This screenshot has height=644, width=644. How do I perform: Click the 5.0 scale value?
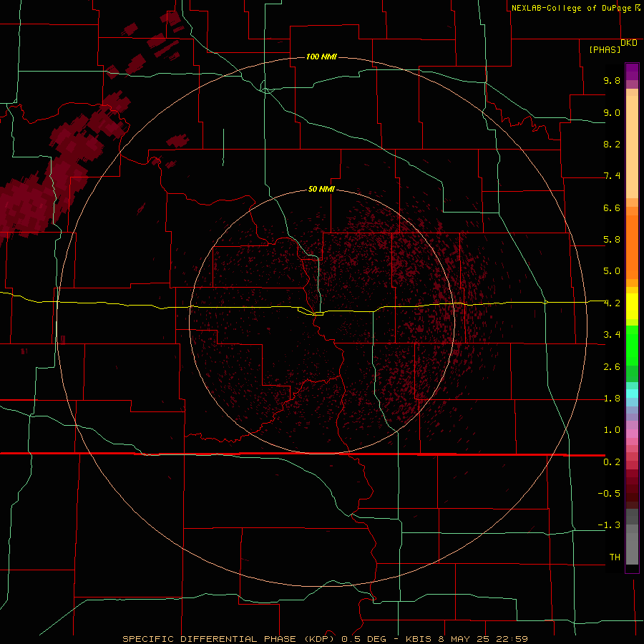[612, 271]
